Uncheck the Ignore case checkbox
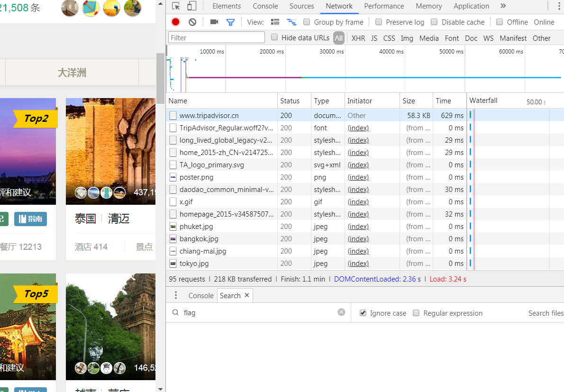Image resolution: width=564 pixels, height=392 pixels. (x=363, y=313)
